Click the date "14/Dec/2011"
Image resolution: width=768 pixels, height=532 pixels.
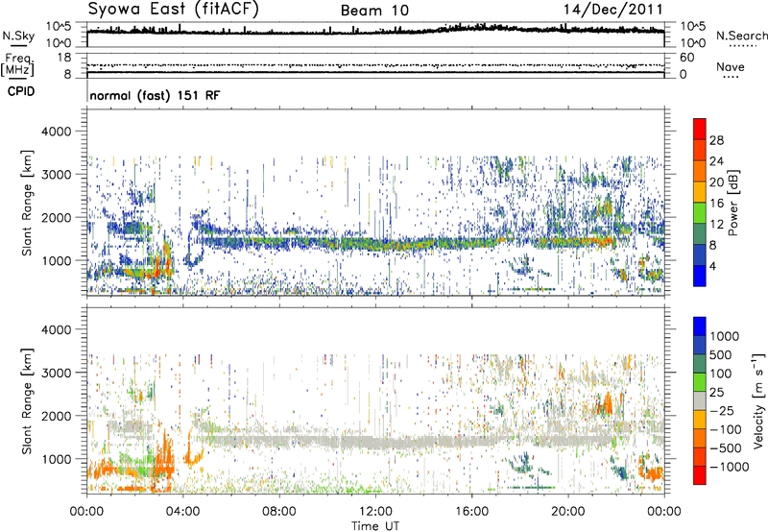click(x=612, y=10)
